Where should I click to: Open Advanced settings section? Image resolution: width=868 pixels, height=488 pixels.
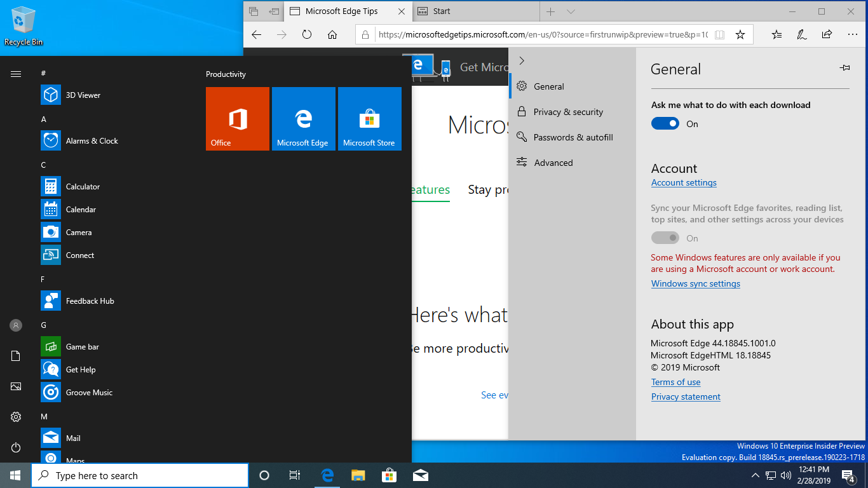[x=572, y=163]
